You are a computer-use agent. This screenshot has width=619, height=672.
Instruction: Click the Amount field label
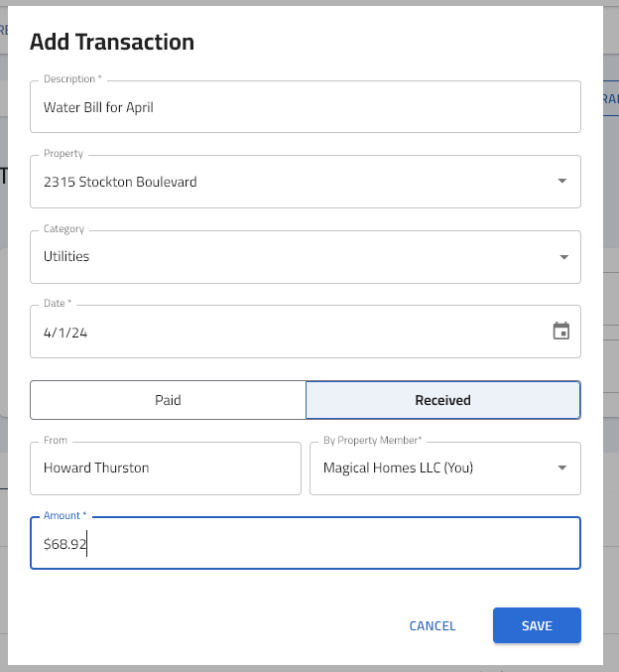64,515
